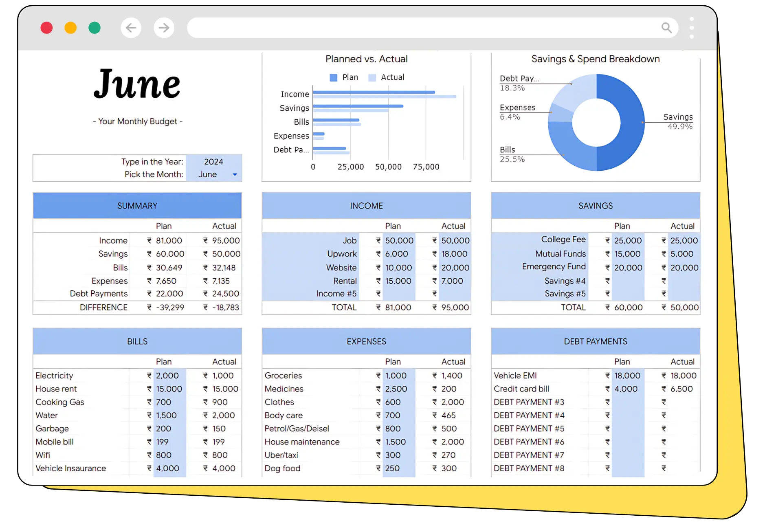Click the green window dot
The width and height of the screenshot is (765, 532).
[x=95, y=28]
